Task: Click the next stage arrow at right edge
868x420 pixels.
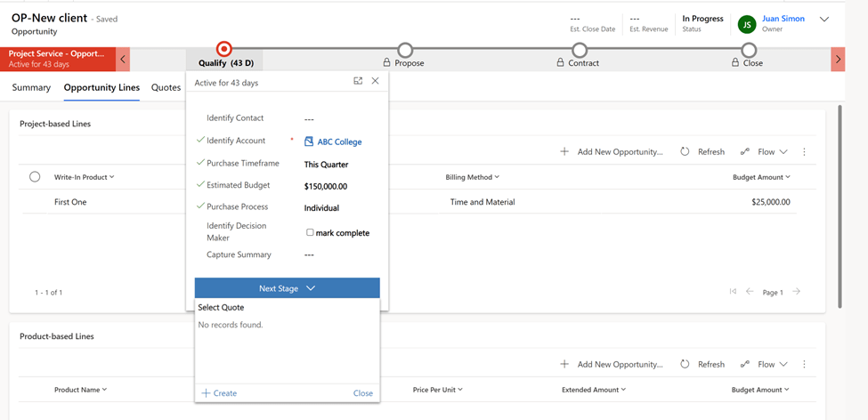Action: (838, 59)
